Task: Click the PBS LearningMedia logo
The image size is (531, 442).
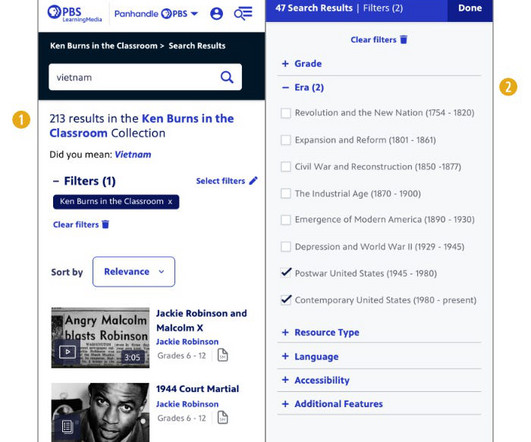Action: click(75, 14)
